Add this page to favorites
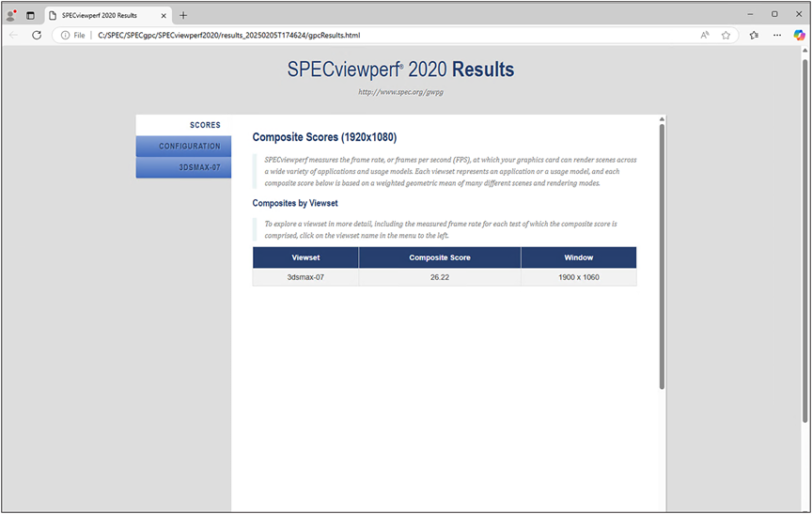 726,35
